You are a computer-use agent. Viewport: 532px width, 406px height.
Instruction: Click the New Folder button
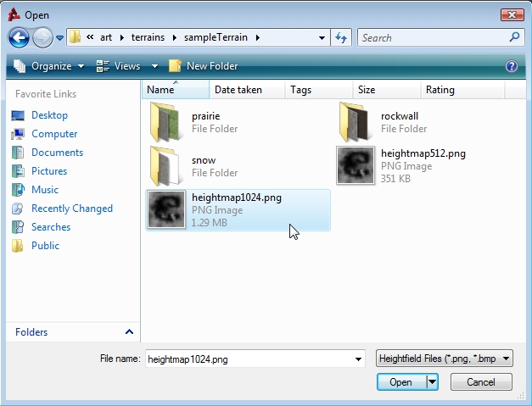click(x=204, y=66)
